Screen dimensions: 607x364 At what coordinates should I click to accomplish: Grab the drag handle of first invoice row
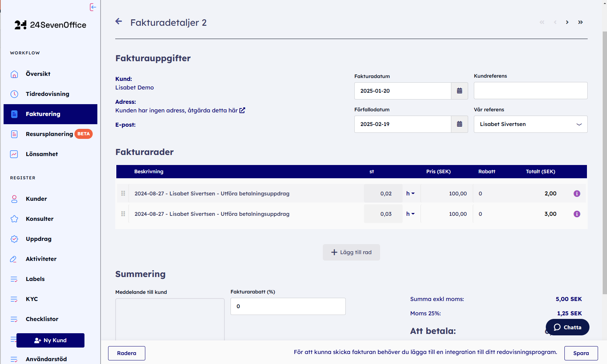click(x=123, y=194)
